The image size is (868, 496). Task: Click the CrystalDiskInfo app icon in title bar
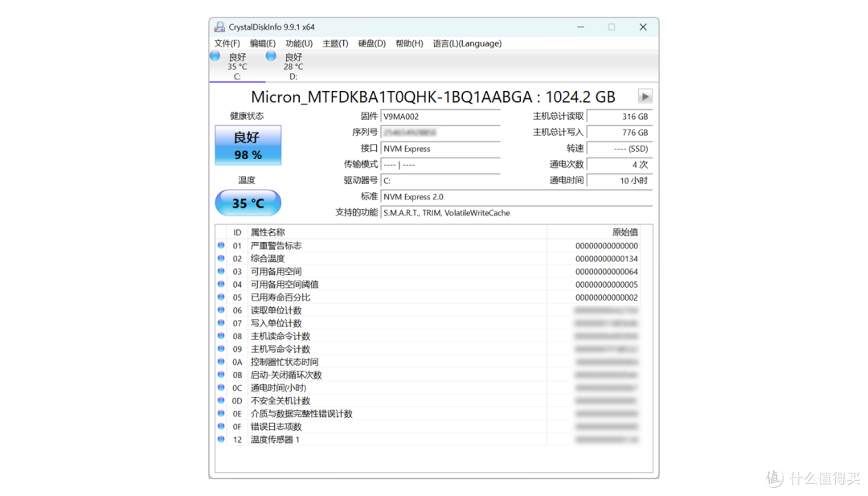(x=219, y=27)
